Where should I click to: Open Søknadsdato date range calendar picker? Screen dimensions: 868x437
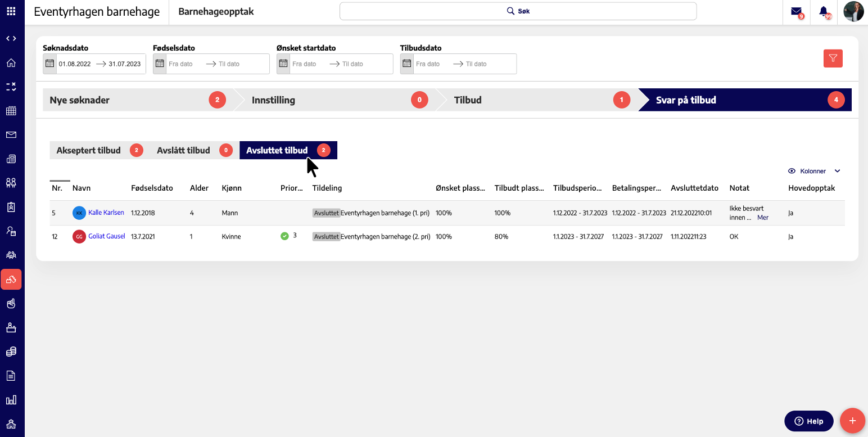[49, 64]
